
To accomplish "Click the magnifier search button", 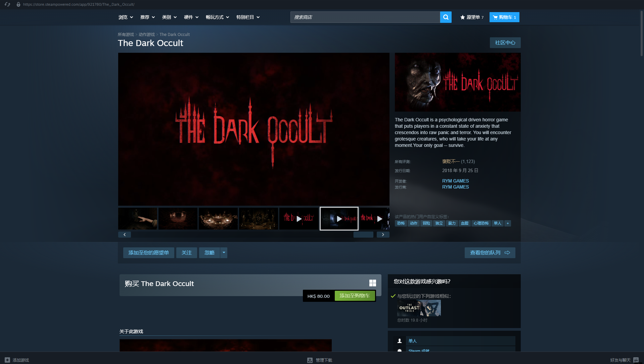I will click(x=446, y=17).
